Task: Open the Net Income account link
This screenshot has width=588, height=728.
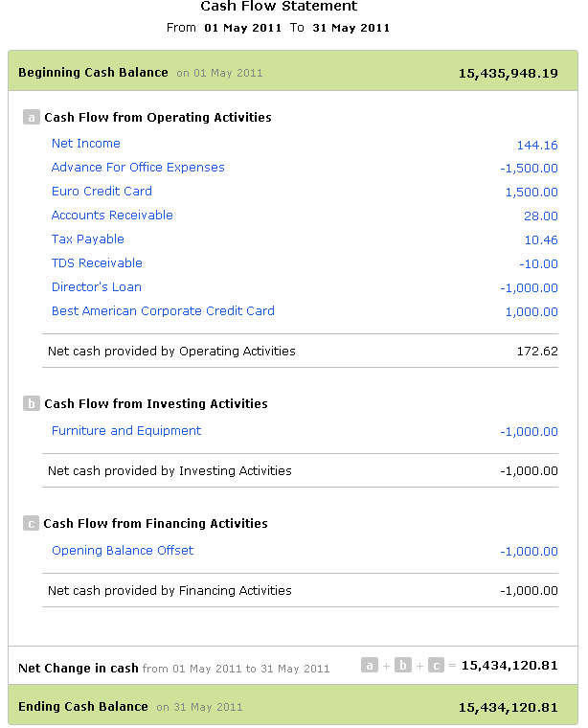Action: pyautogui.click(x=86, y=144)
